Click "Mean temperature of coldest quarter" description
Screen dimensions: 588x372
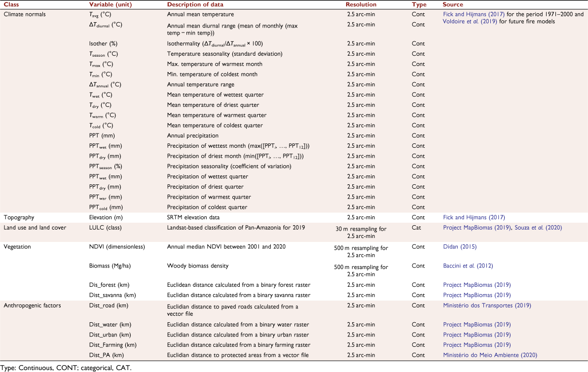[x=215, y=125]
